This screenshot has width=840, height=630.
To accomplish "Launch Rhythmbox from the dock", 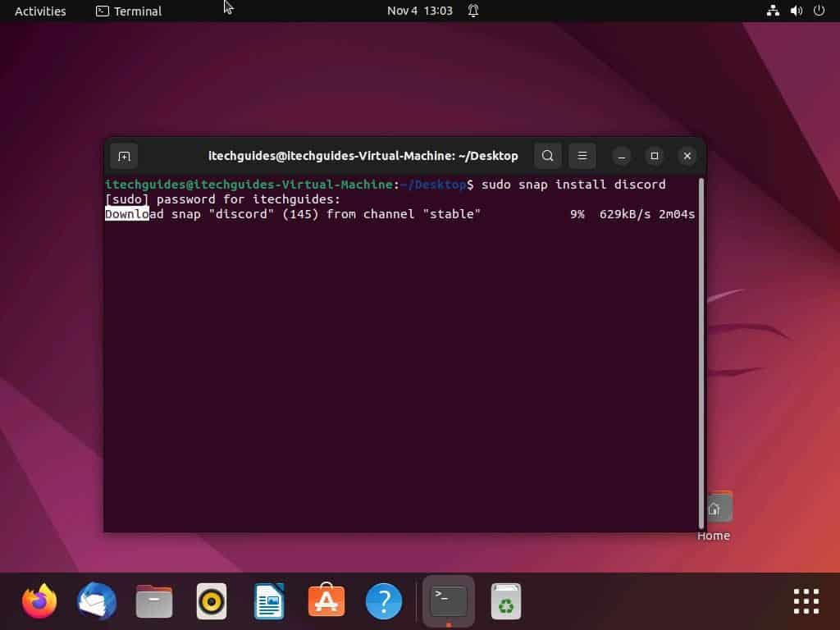I will pos(212,601).
